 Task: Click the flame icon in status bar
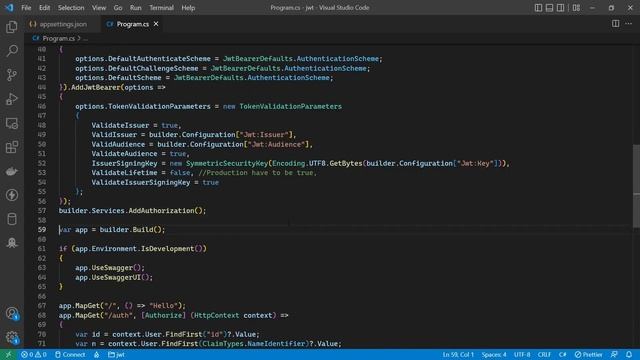pos(97,355)
